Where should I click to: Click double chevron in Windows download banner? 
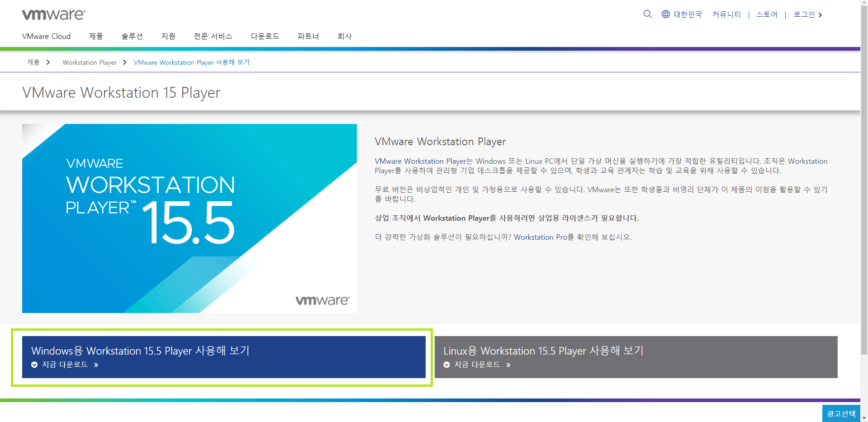click(96, 365)
